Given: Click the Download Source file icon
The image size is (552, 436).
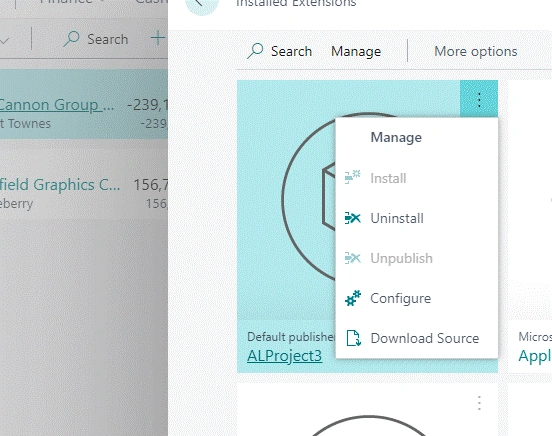Looking at the screenshot, I should tap(353, 338).
